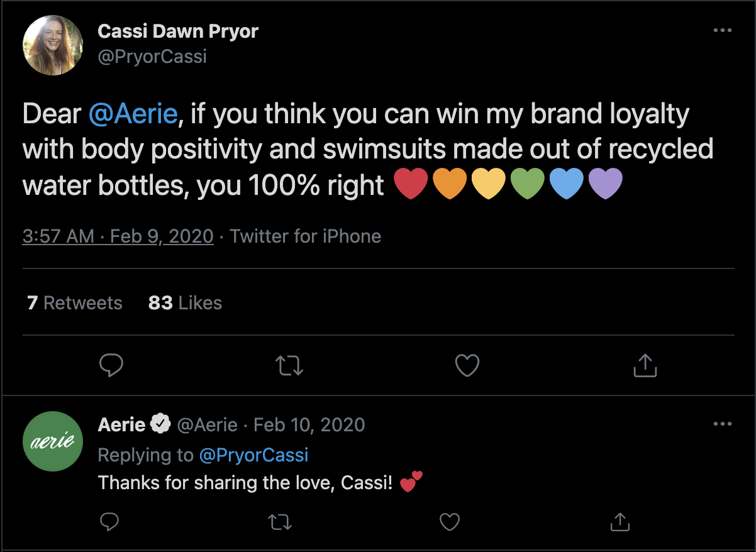
Task: Open Aerie's green logo avatar
Action: click(x=53, y=441)
